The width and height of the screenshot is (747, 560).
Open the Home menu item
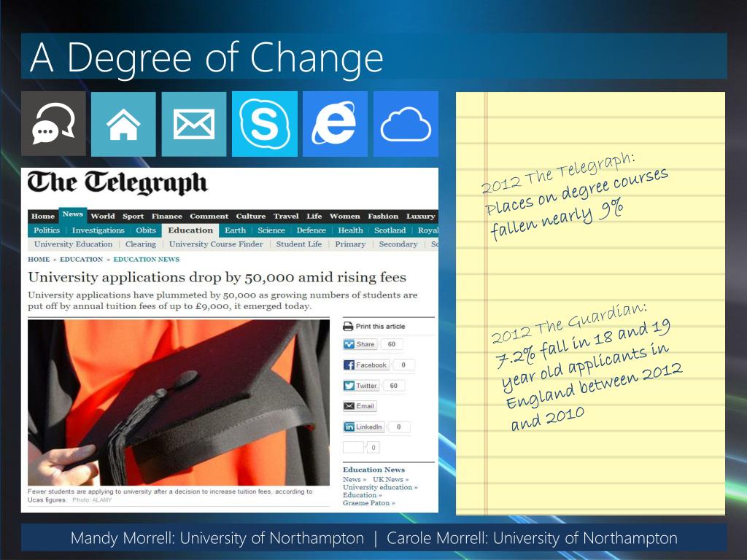click(x=43, y=216)
